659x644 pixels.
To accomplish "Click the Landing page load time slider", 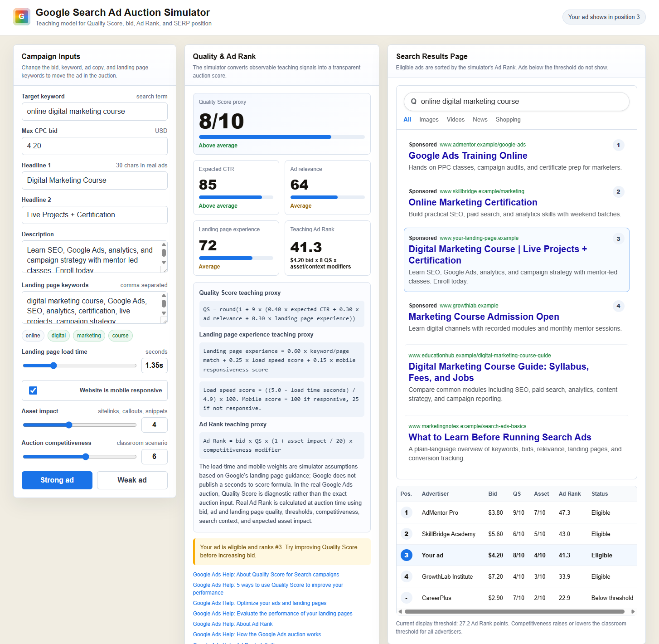I will [80, 366].
